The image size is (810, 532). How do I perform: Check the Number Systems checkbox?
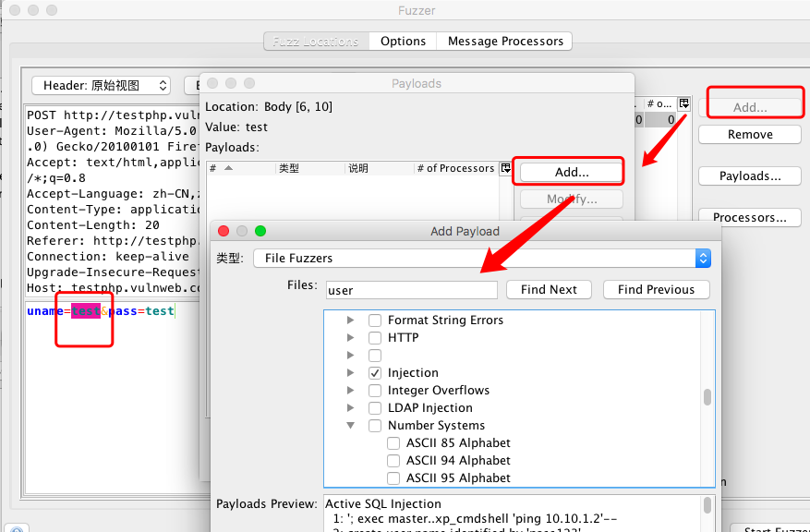(x=375, y=426)
